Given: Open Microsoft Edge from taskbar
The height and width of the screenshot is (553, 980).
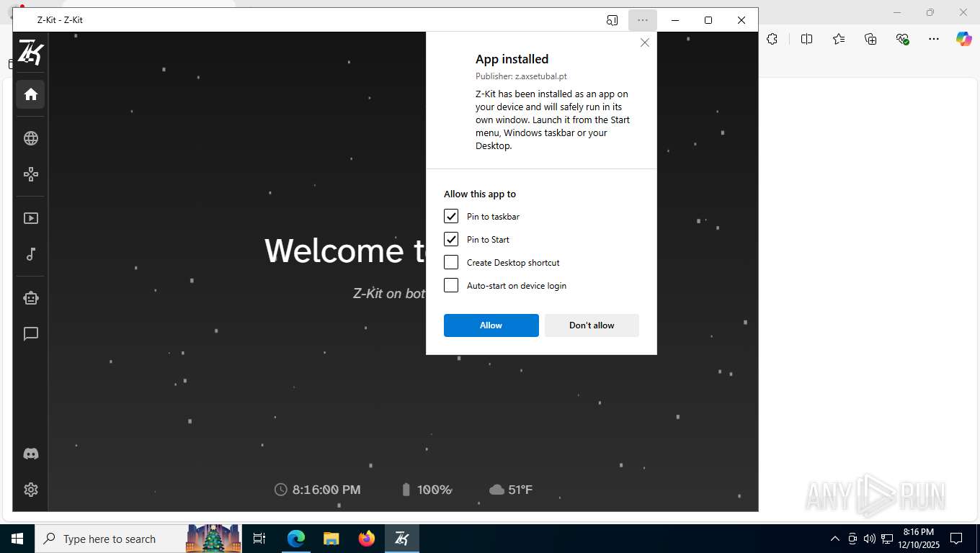Looking at the screenshot, I should click(296, 539).
